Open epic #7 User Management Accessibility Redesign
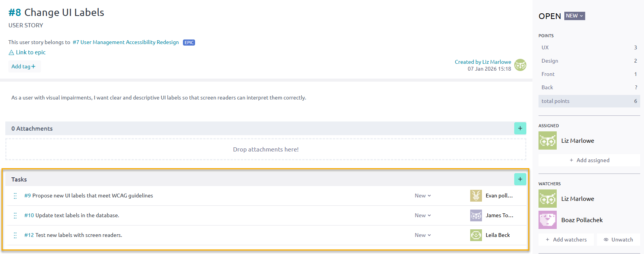Viewport: 644px width, 254px height. click(126, 42)
